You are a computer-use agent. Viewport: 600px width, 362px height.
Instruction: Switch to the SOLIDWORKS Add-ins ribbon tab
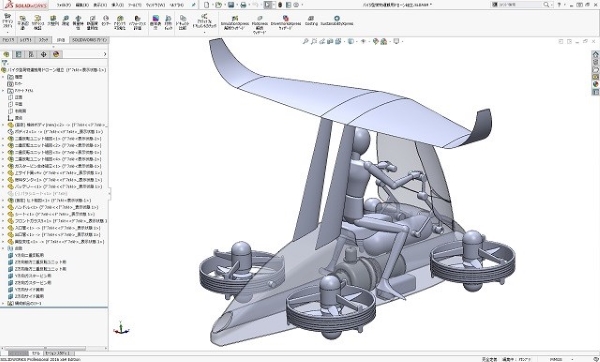90,40
